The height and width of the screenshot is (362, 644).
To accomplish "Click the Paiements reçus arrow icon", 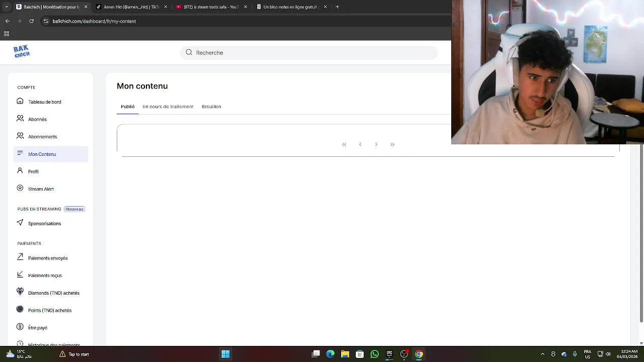I will [x=20, y=275].
